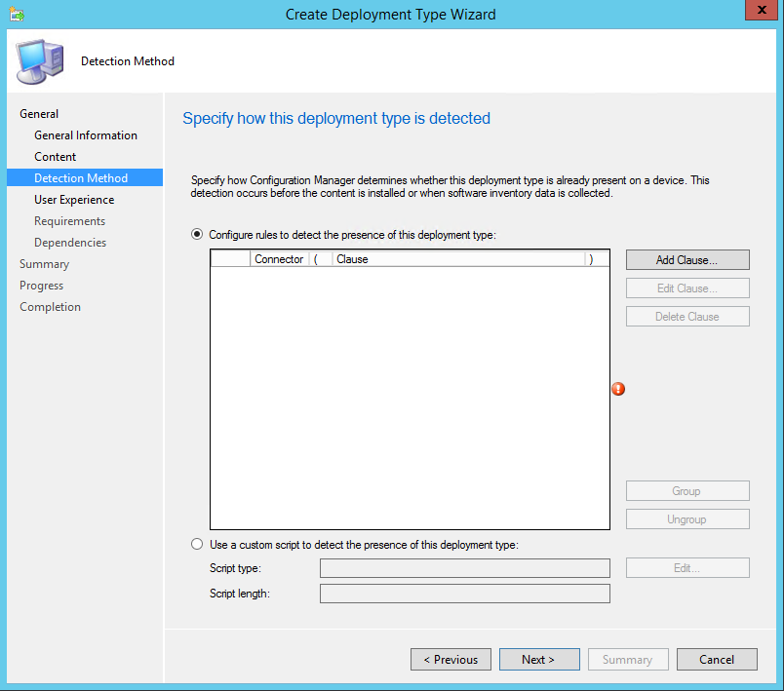The height and width of the screenshot is (691, 784).
Task: Open the Add Clause dialog
Action: pyautogui.click(x=687, y=260)
